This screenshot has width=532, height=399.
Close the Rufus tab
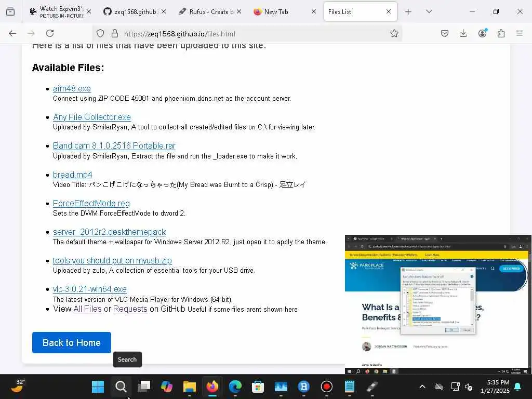[239, 11]
